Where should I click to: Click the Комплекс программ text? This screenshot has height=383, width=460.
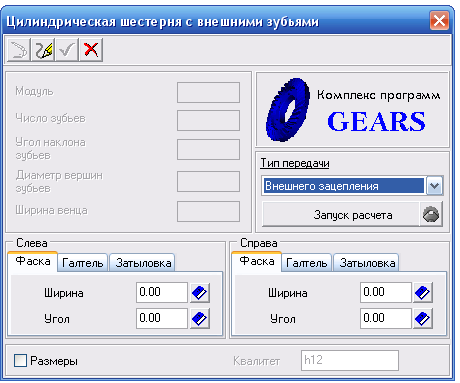pos(378,95)
